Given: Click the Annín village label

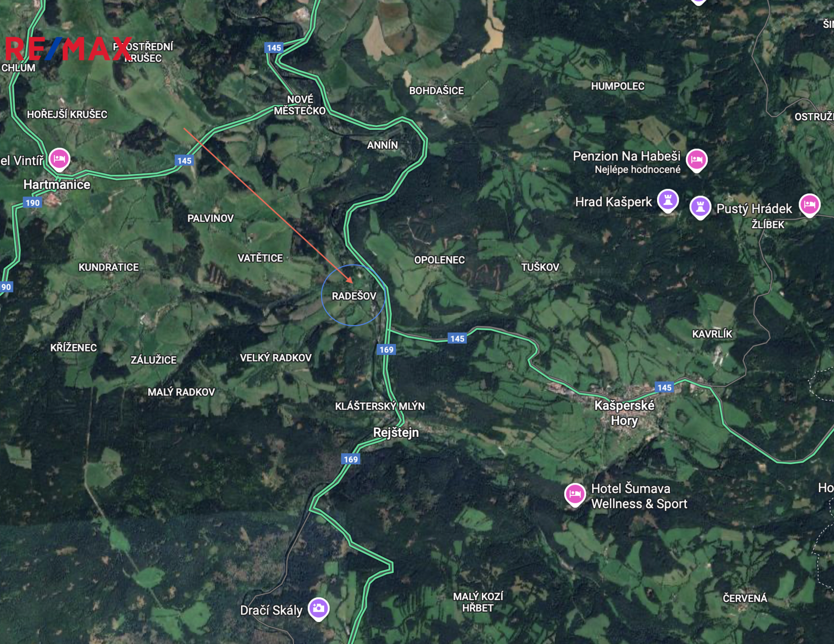Looking at the screenshot, I should (383, 145).
